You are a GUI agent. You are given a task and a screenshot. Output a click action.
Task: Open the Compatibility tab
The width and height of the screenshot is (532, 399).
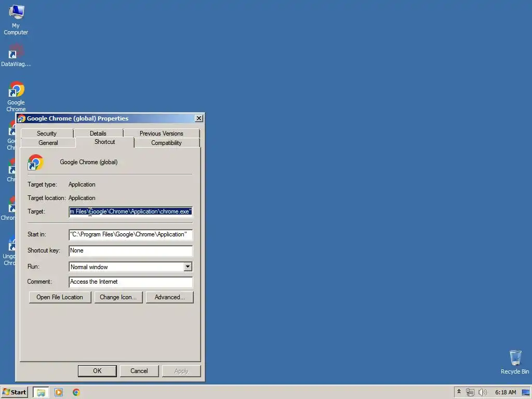[167, 143]
